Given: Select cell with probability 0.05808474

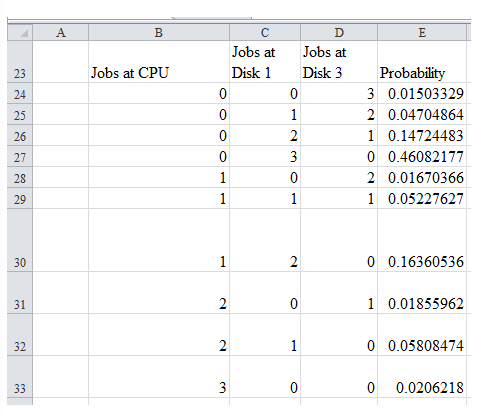Looking at the screenshot, I should [x=422, y=335].
